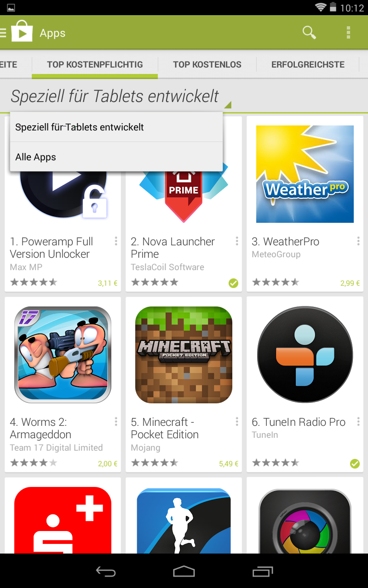Tap the 5,49 € price on Minecraft
The width and height of the screenshot is (368, 588).
[229, 464]
